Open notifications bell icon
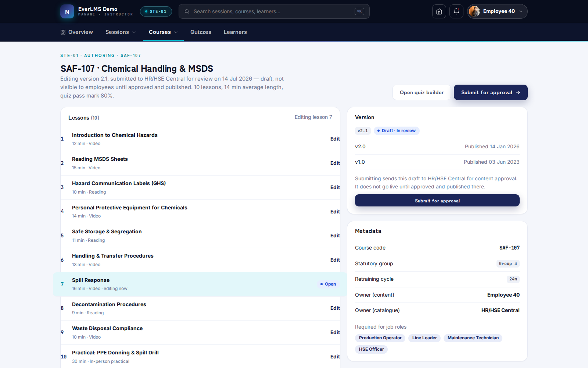This screenshot has width=588, height=368. [x=456, y=11]
